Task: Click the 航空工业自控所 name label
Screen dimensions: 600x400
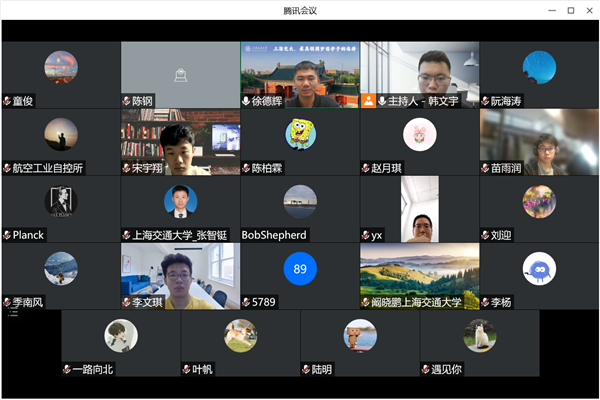Action: pos(48,168)
